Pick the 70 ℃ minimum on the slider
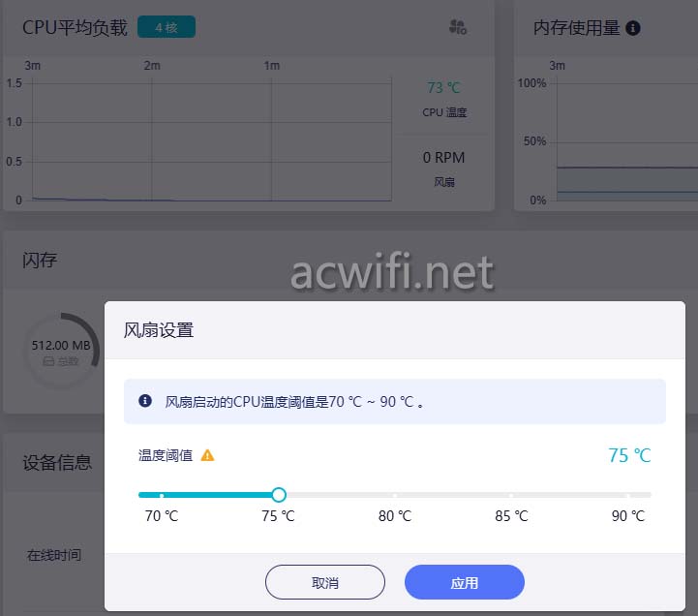The image size is (698, 616). click(162, 495)
